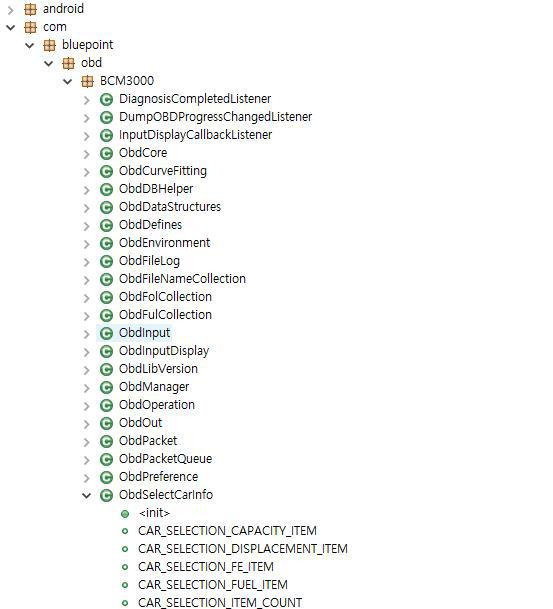Viewport: 553px width, 609px height.
Task: Click the BCM3000 package icon
Action: (x=87, y=82)
